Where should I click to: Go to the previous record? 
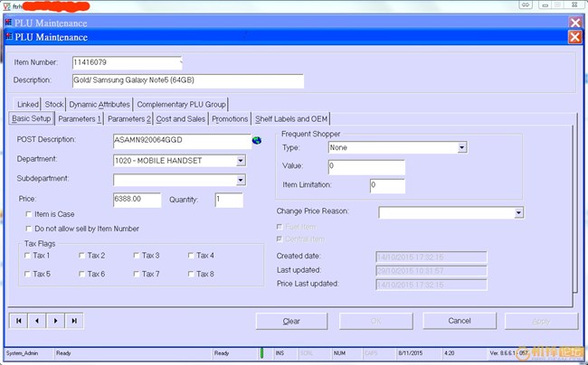pos(36,321)
